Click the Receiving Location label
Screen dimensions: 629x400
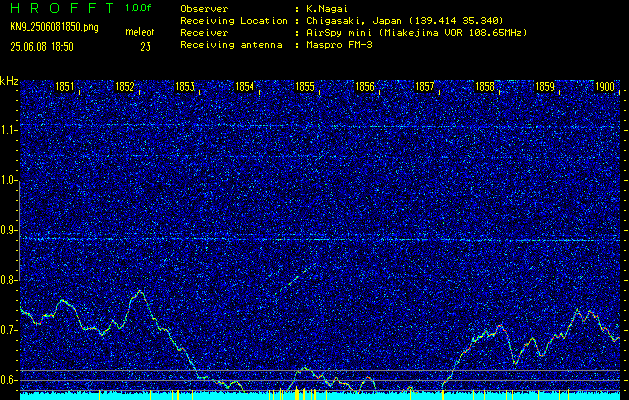[x=234, y=21]
